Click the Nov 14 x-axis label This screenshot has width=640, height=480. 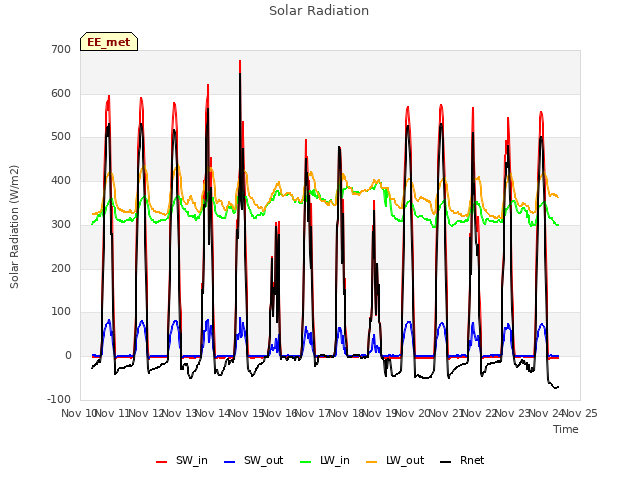tap(213, 413)
